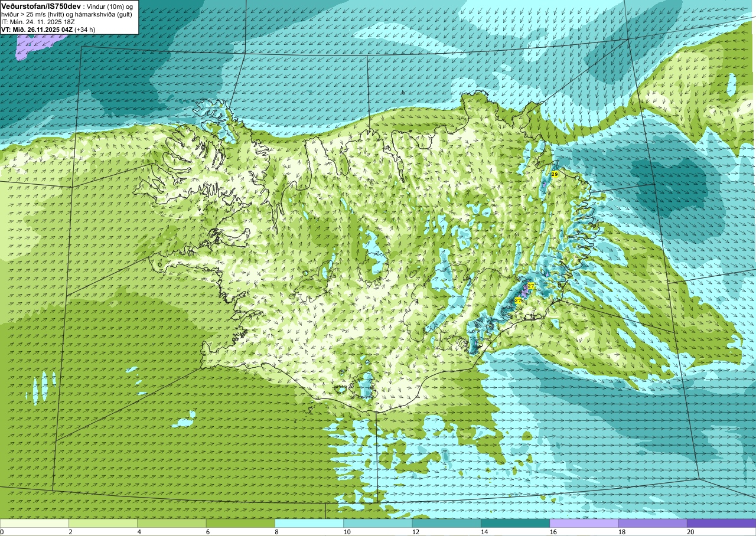756x536 pixels.
Task: Pick the dark purple legend swatch above 20 m/s
Action: pos(721,523)
